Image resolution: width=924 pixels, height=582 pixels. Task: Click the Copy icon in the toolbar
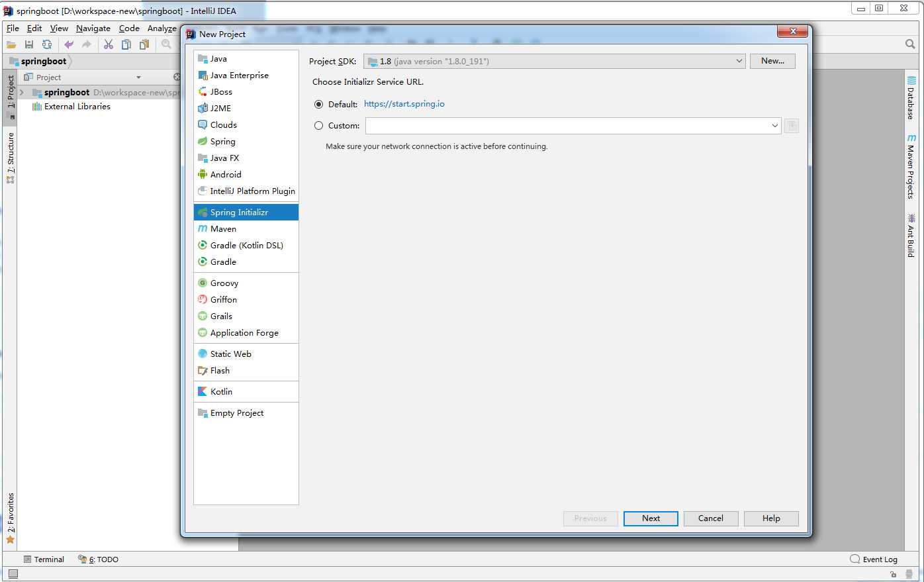[x=126, y=44]
